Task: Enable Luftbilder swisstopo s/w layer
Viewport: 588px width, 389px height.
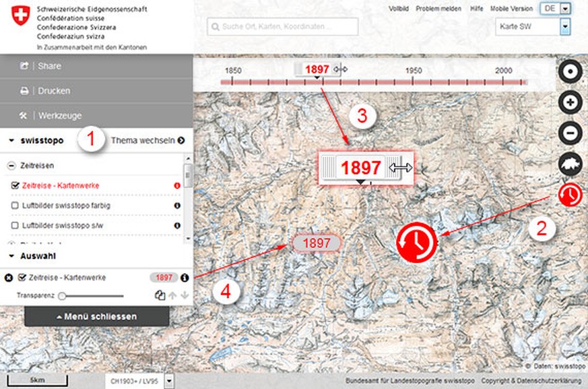Action: click(x=15, y=225)
